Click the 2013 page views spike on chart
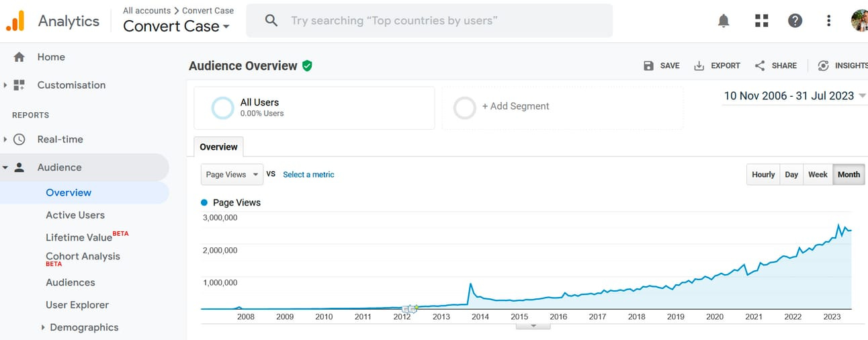The height and width of the screenshot is (340, 868). 470,285
